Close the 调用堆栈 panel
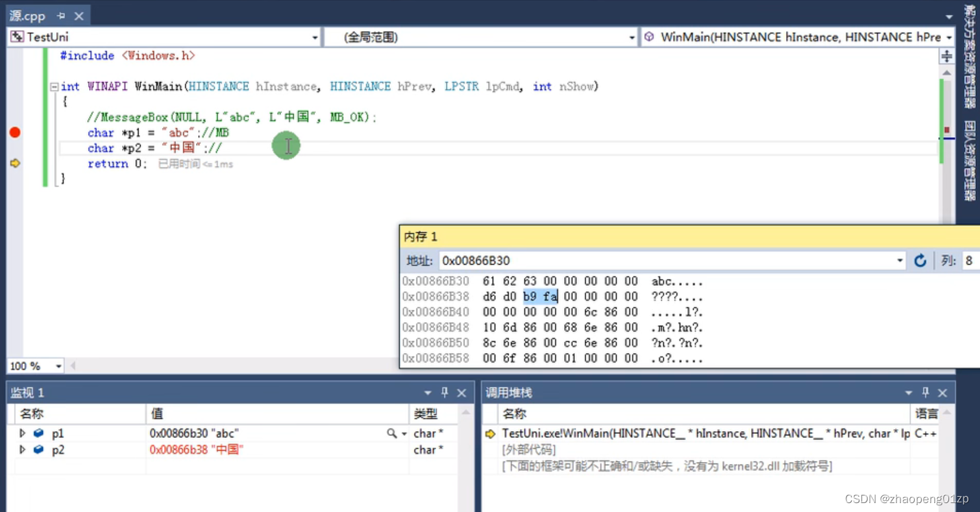 click(942, 393)
